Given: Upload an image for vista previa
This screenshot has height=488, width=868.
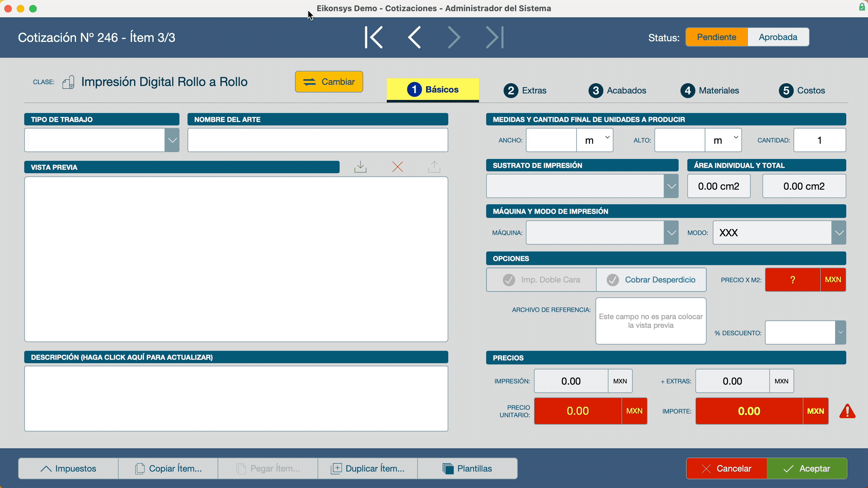Looking at the screenshot, I should (434, 166).
